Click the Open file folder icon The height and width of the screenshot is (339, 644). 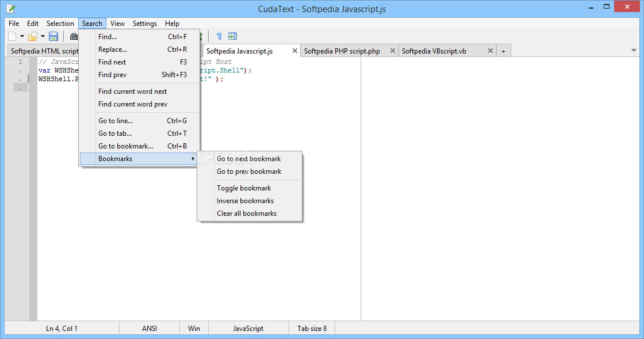coord(33,37)
